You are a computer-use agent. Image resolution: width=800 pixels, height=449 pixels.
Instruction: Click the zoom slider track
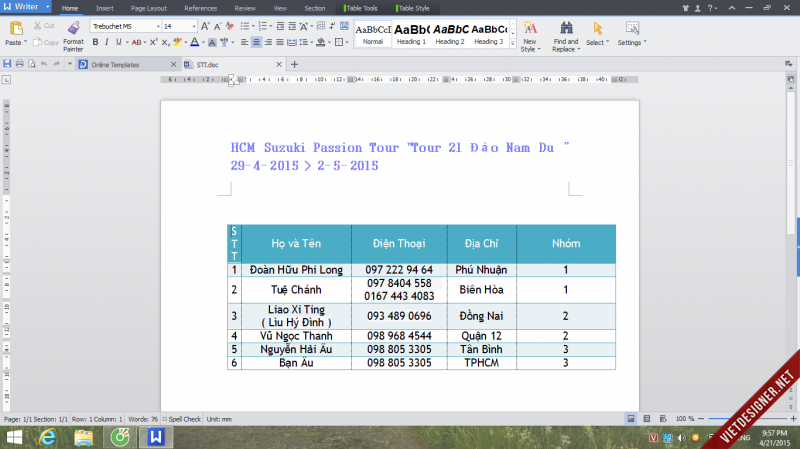(746, 418)
